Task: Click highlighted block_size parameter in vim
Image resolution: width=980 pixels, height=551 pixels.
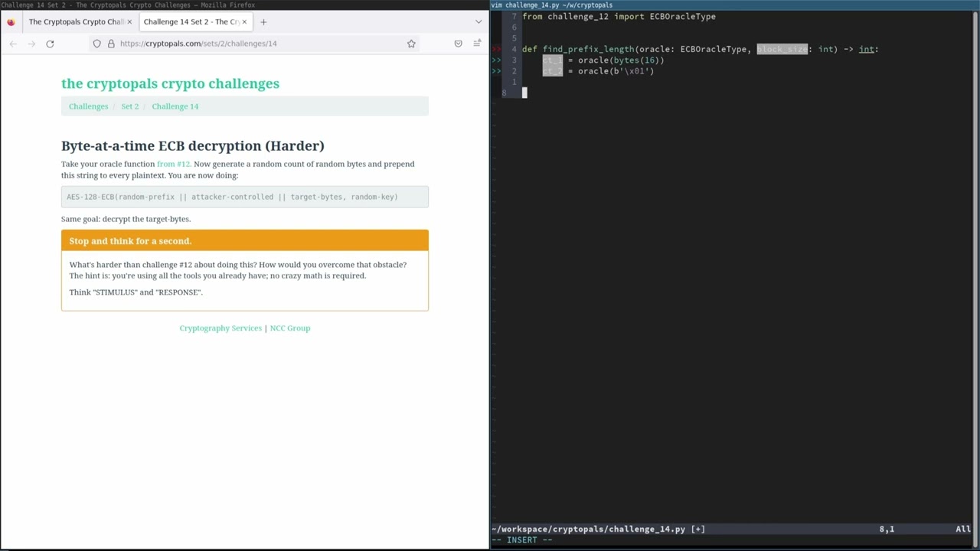Action: point(782,49)
